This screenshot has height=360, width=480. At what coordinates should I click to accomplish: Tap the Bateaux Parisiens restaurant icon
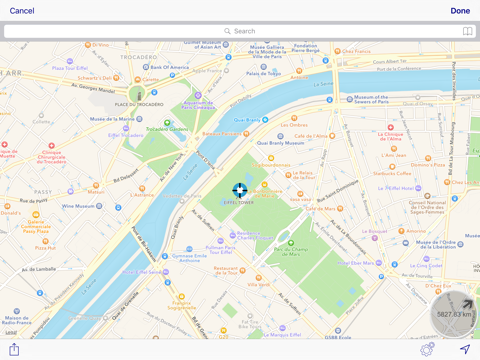(246, 134)
